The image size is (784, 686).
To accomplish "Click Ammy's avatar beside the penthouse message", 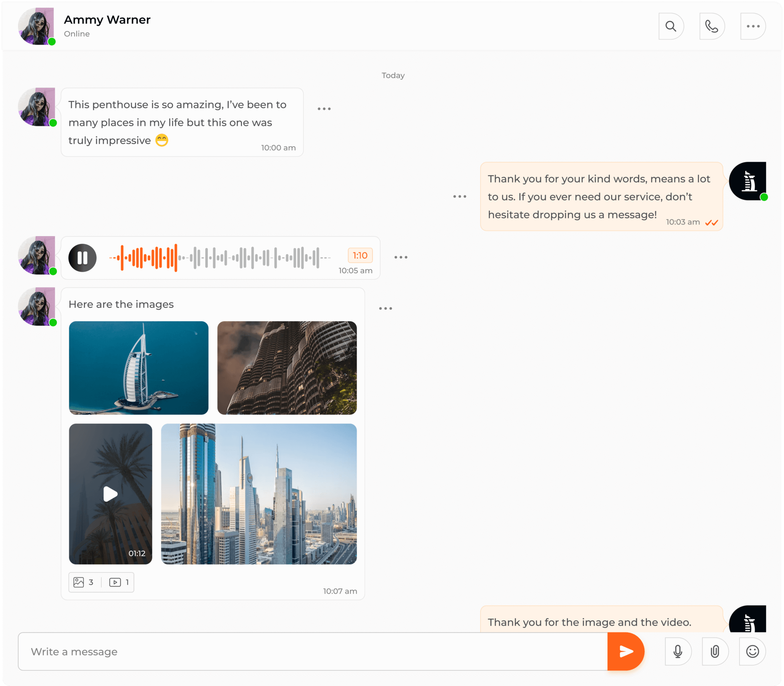I will pyautogui.click(x=37, y=107).
